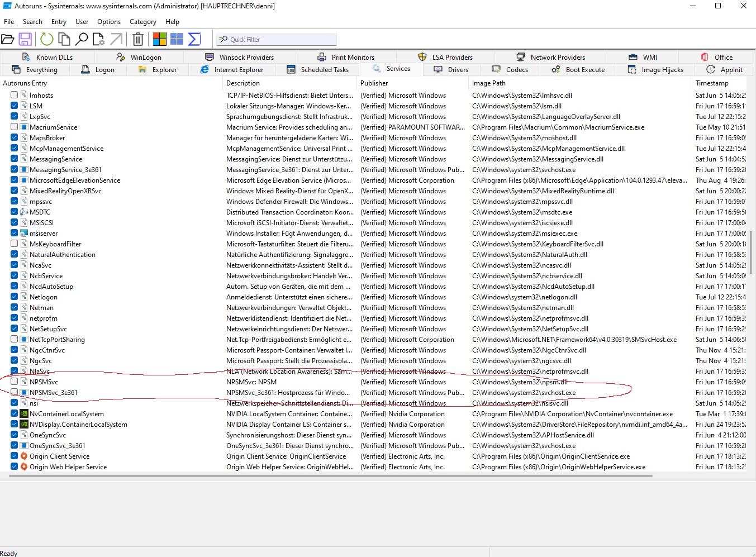The height and width of the screenshot is (557, 756).
Task: Open the Options menu
Action: [x=109, y=22]
